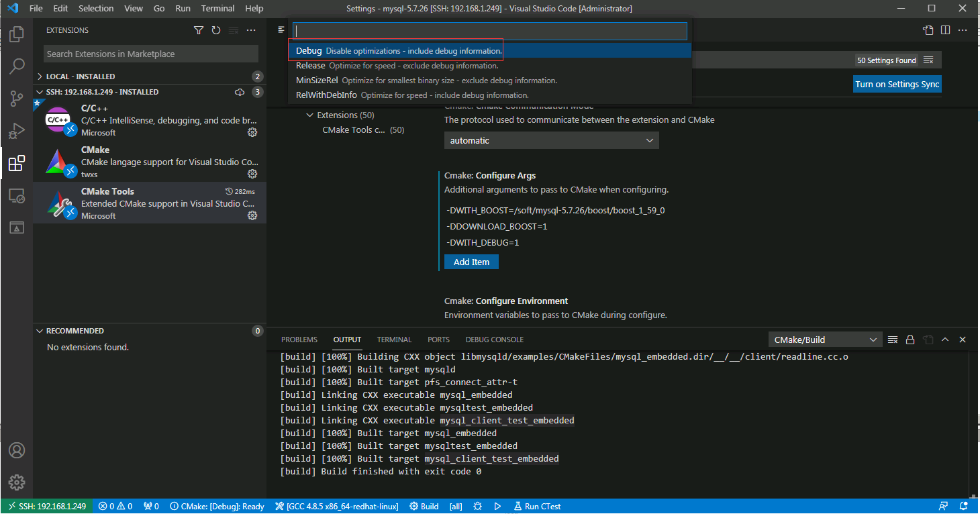Open the Explorer view in activity bar
980x514 pixels.
(17, 34)
